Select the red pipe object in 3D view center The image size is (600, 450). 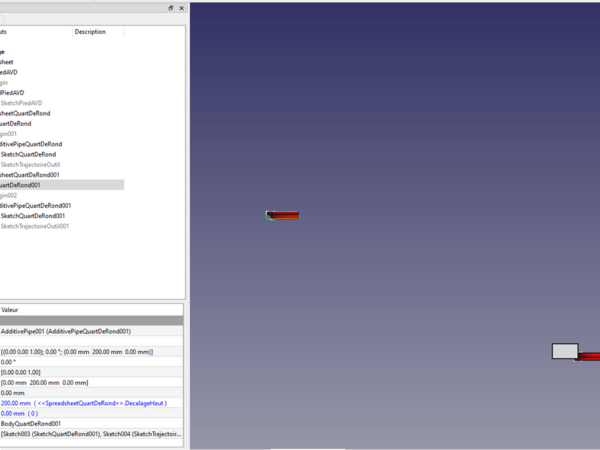coord(283,215)
